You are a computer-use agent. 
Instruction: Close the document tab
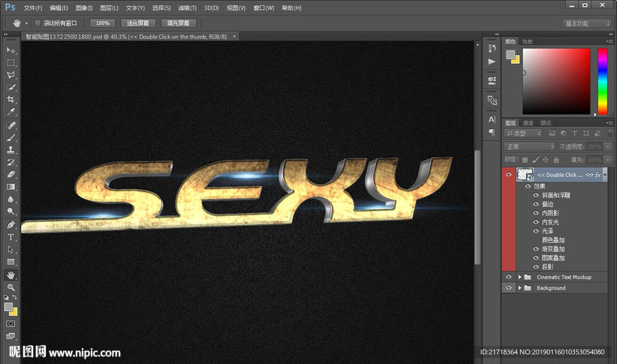point(234,36)
